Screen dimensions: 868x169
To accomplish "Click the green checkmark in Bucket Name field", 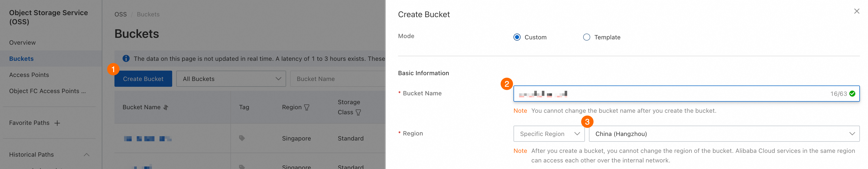I will tap(852, 94).
